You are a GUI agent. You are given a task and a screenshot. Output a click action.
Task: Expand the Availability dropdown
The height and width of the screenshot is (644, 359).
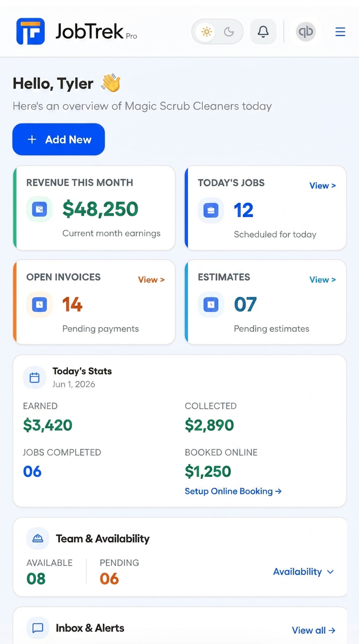[303, 571]
